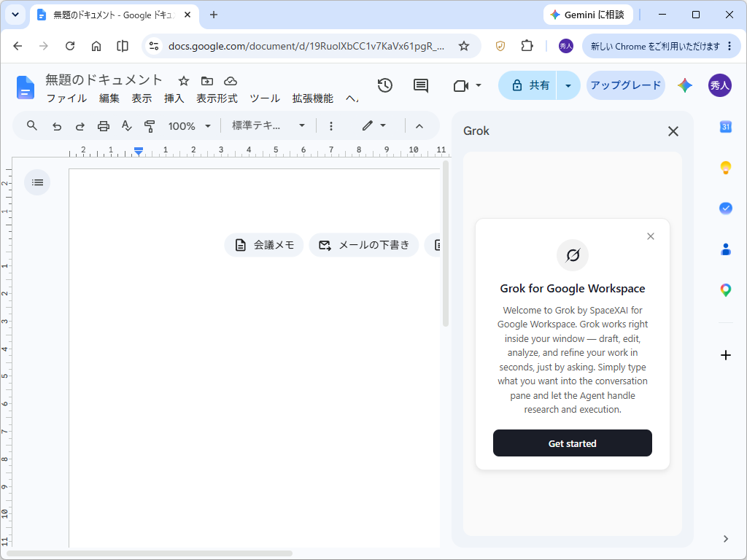The height and width of the screenshot is (560, 747).
Task: Show all comments icon
Action: 421,86
